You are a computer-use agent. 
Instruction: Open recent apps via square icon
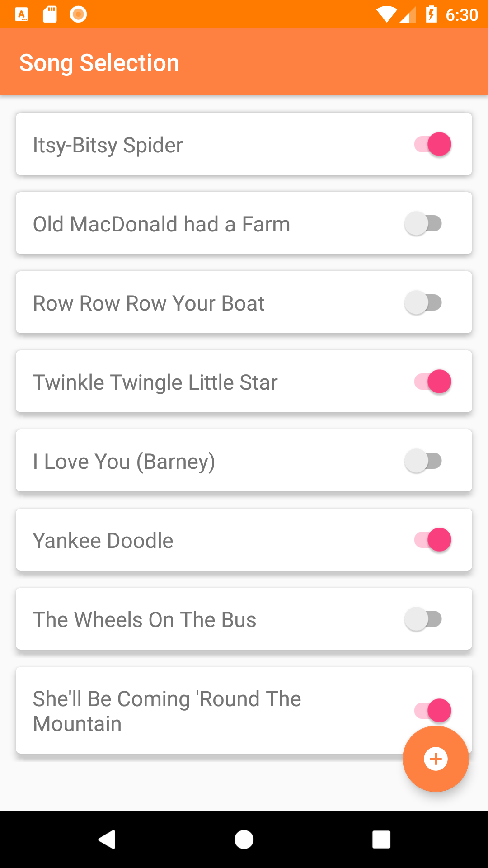381,840
